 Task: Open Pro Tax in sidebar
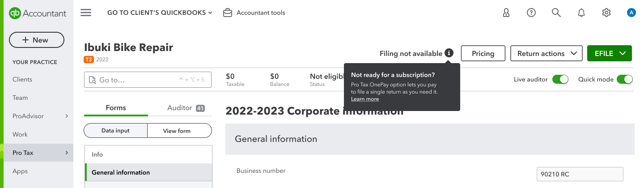pyautogui.click(x=37, y=153)
